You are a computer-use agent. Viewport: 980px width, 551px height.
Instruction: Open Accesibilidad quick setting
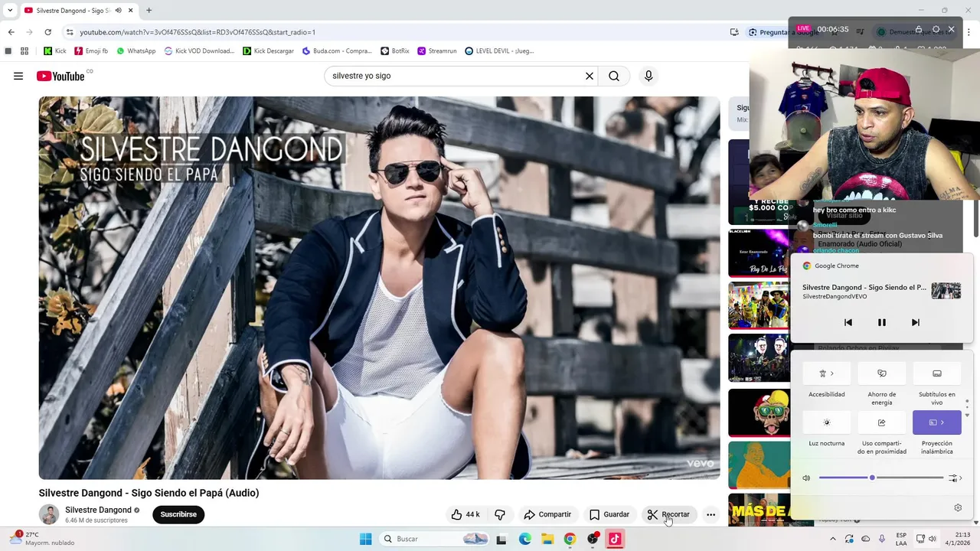(x=827, y=373)
